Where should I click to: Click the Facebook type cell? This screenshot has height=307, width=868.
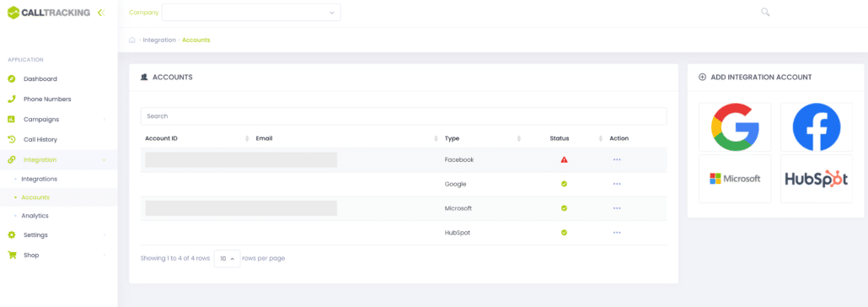(459, 159)
